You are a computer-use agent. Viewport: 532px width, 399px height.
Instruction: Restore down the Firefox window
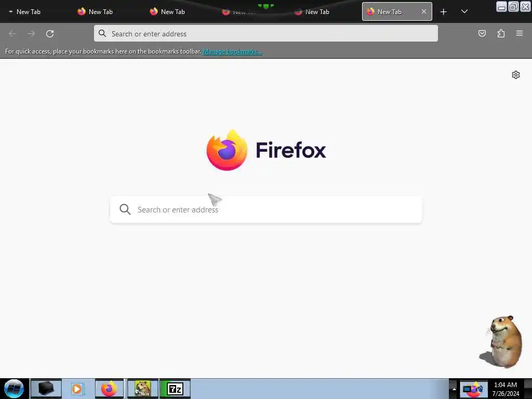pyautogui.click(x=514, y=6)
